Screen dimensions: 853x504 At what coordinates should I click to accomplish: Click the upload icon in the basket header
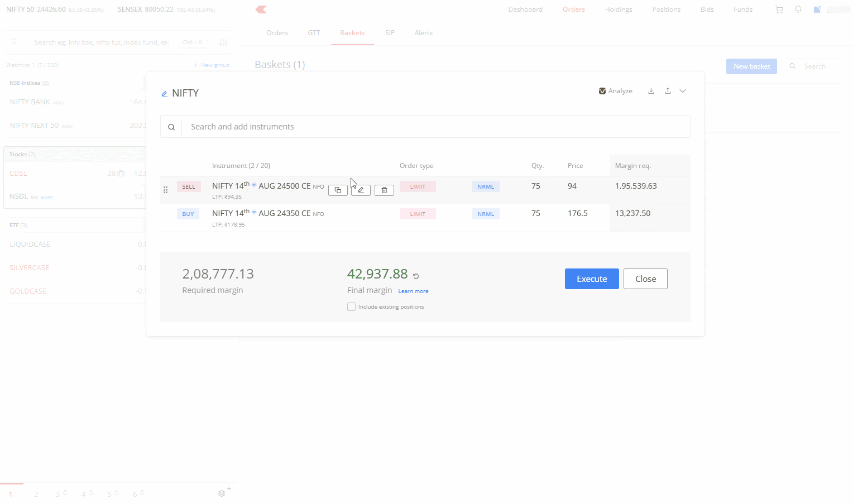(668, 91)
